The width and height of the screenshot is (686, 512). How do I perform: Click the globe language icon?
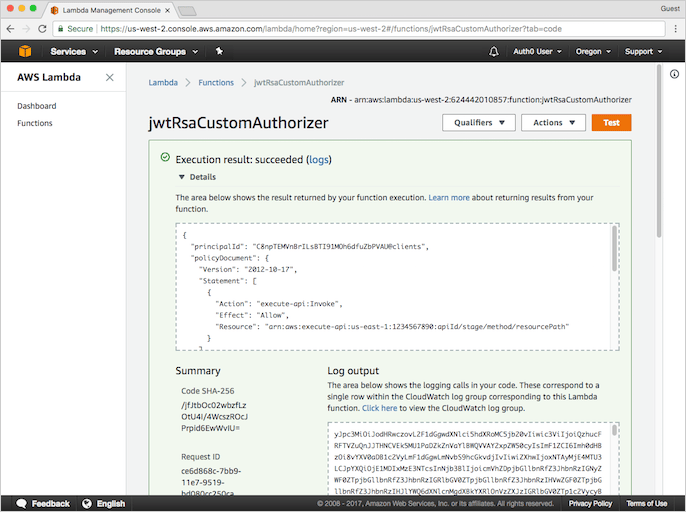coord(87,504)
